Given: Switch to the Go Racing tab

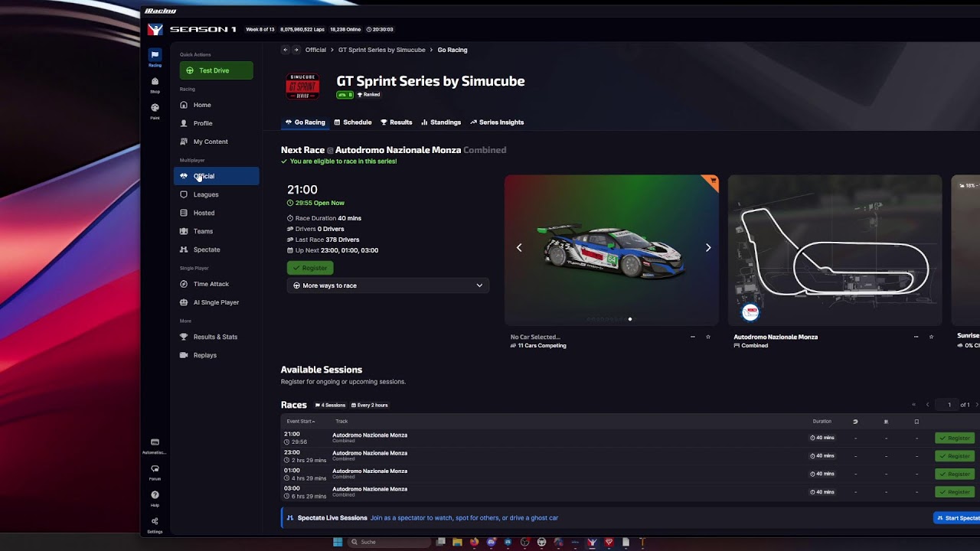Looking at the screenshot, I should tap(305, 122).
